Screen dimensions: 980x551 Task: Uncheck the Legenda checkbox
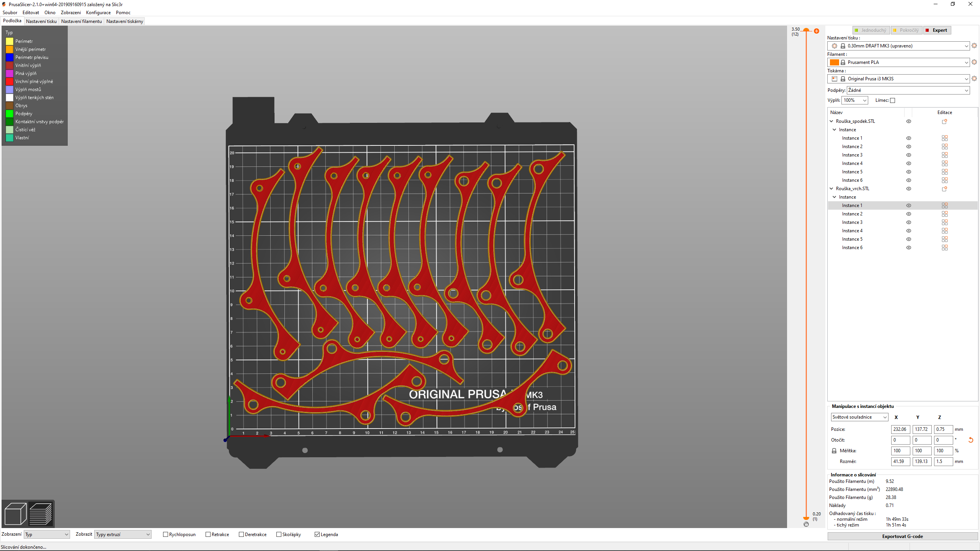coord(317,535)
